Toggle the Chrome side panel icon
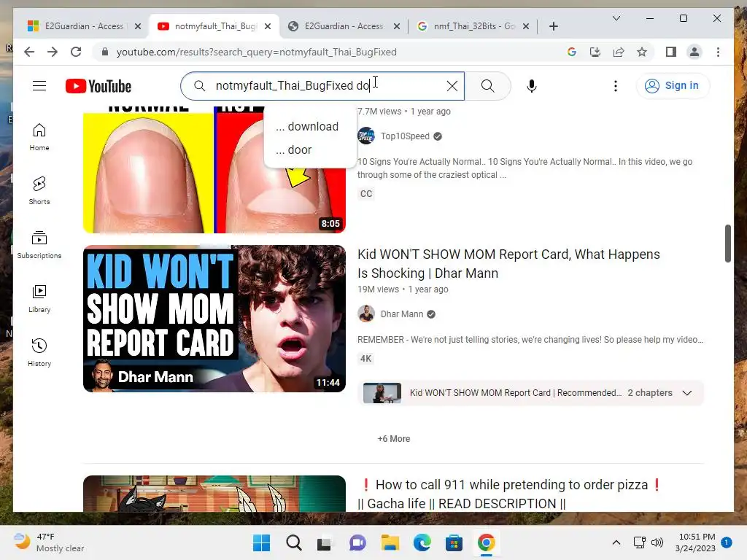Screen dimensions: 747x560 [671, 52]
